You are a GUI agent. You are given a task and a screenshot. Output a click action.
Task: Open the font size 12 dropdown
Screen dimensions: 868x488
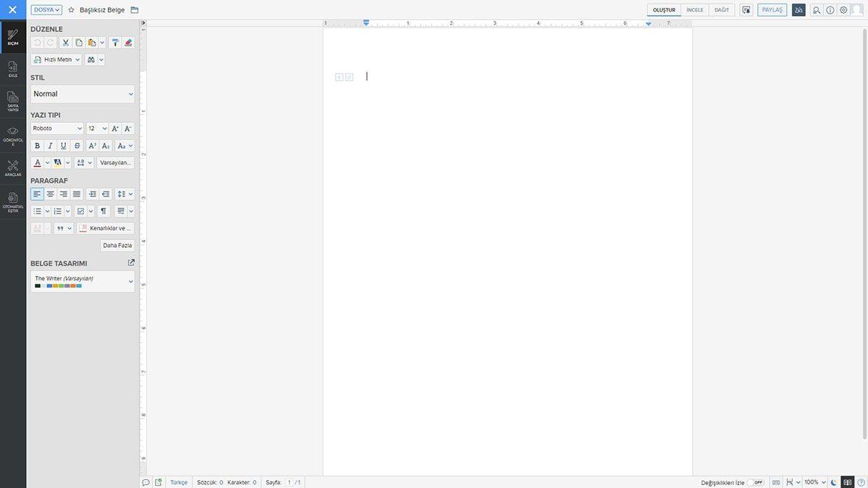pyautogui.click(x=97, y=127)
